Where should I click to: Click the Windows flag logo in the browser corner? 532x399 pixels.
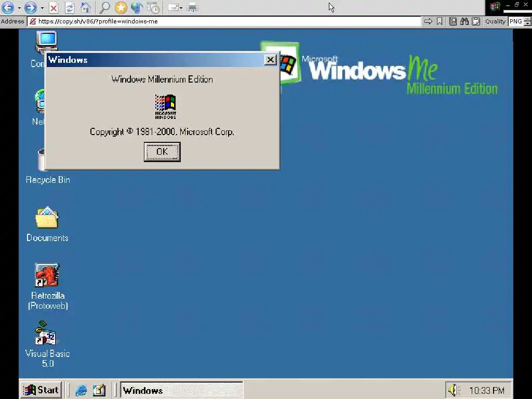coord(495,6)
